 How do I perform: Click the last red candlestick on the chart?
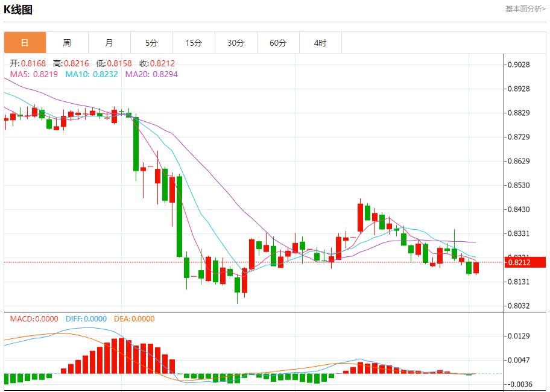[x=476, y=268]
